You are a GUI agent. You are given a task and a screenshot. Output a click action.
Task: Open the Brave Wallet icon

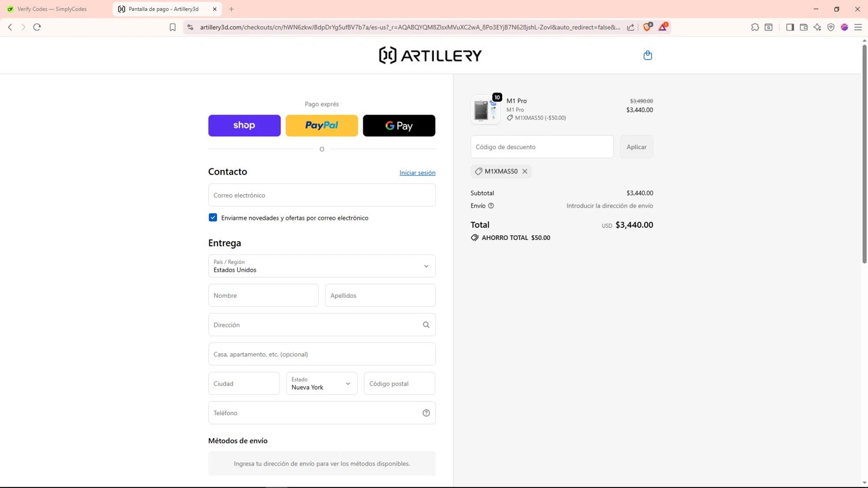[x=804, y=27]
